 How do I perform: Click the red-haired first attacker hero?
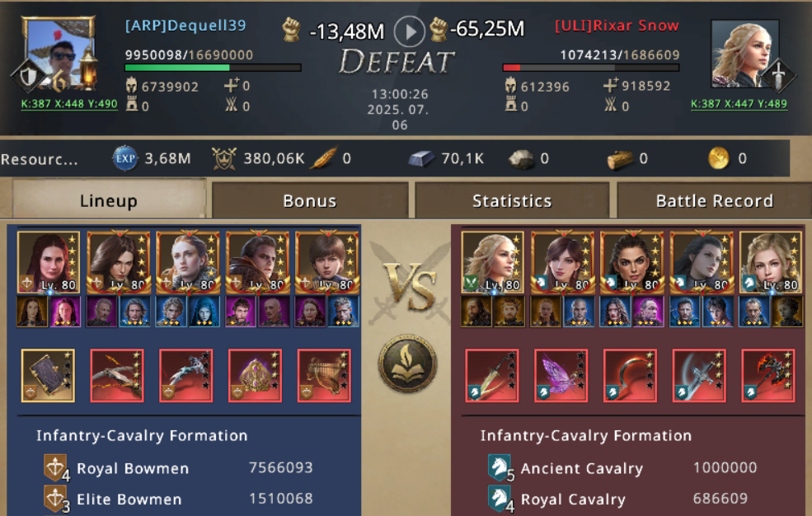(49, 262)
